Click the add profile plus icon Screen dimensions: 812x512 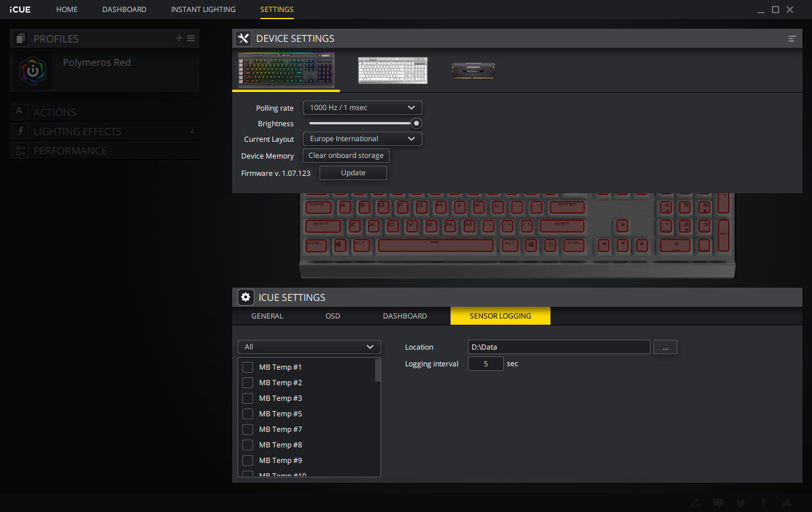click(x=179, y=38)
